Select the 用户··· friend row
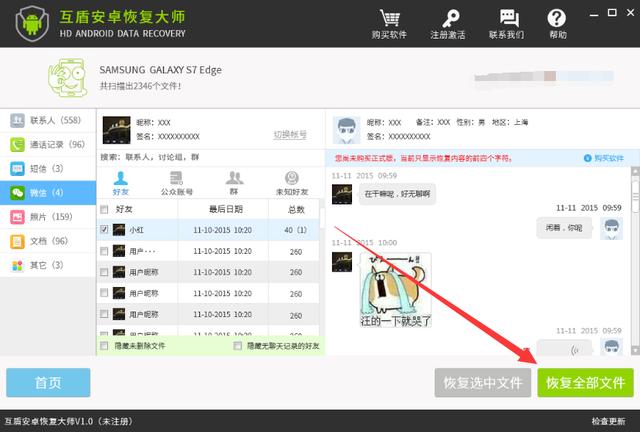The width and height of the screenshot is (640, 432). 208,251
